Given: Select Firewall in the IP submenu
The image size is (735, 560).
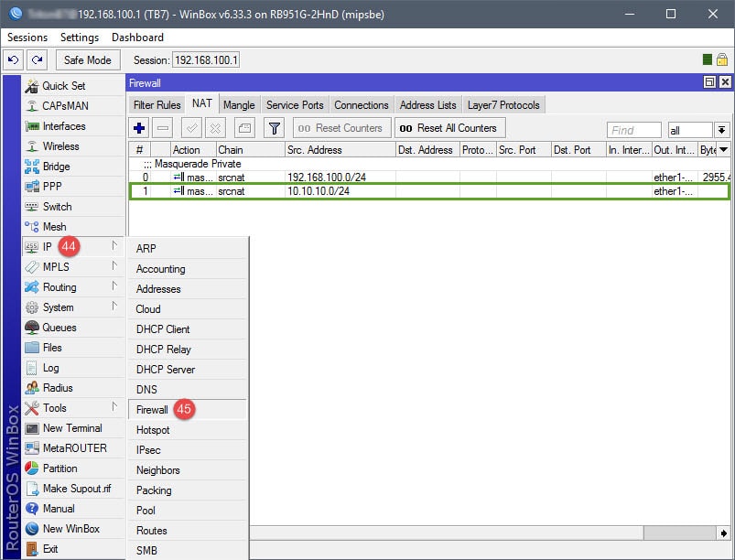Looking at the screenshot, I should pyautogui.click(x=187, y=410).
